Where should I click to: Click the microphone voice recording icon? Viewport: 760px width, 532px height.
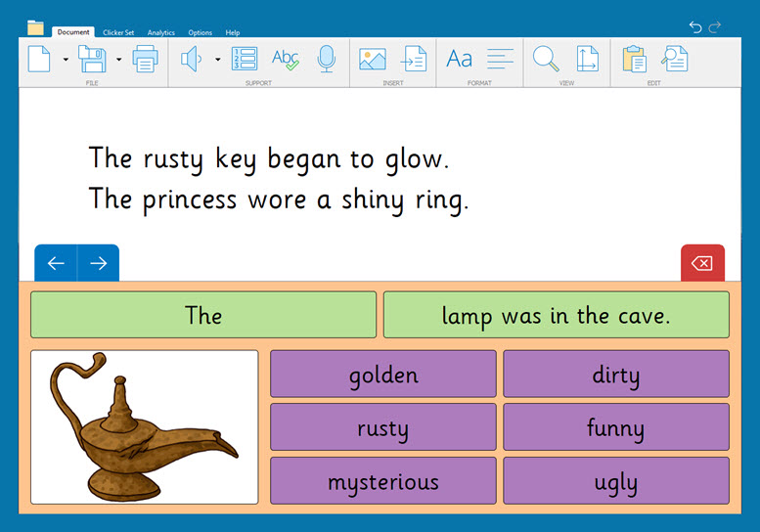(x=327, y=59)
